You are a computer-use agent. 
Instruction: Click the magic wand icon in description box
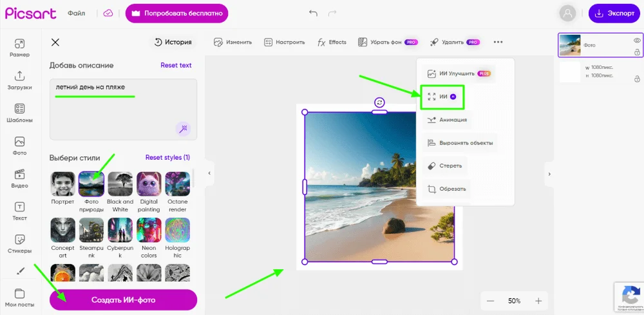click(184, 129)
